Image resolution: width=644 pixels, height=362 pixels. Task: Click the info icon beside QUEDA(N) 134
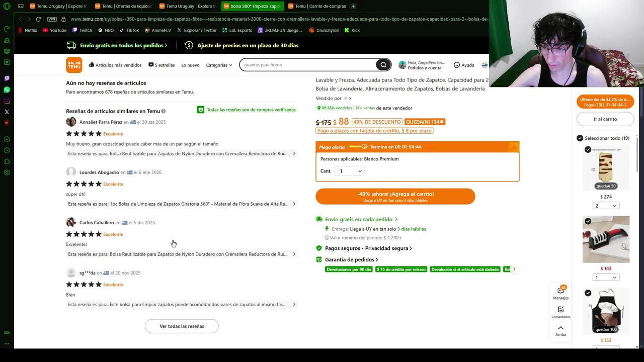click(442, 122)
